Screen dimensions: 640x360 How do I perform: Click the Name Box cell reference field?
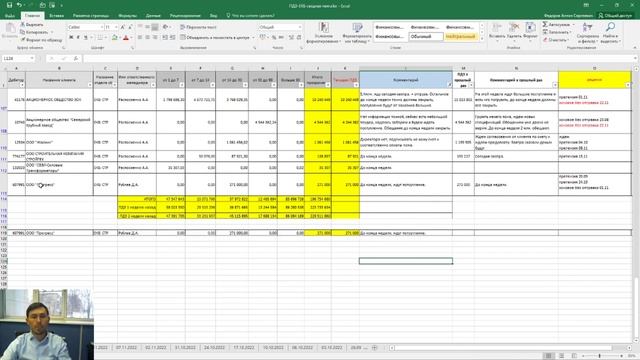pos(18,58)
